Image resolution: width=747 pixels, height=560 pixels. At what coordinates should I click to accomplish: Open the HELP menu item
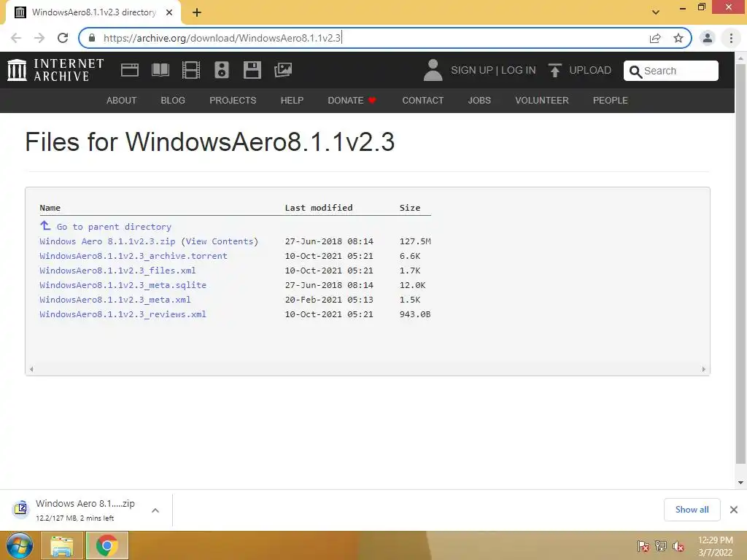(x=292, y=101)
